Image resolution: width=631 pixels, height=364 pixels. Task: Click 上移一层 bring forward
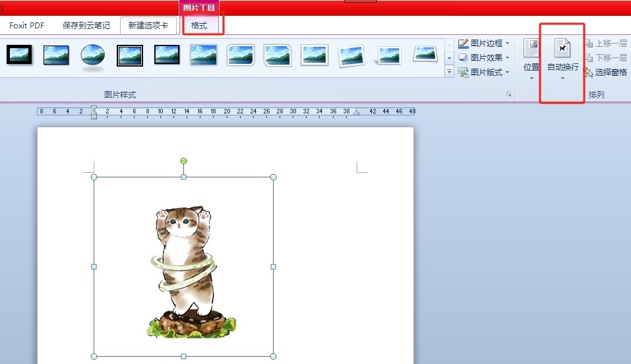pyautogui.click(x=607, y=43)
